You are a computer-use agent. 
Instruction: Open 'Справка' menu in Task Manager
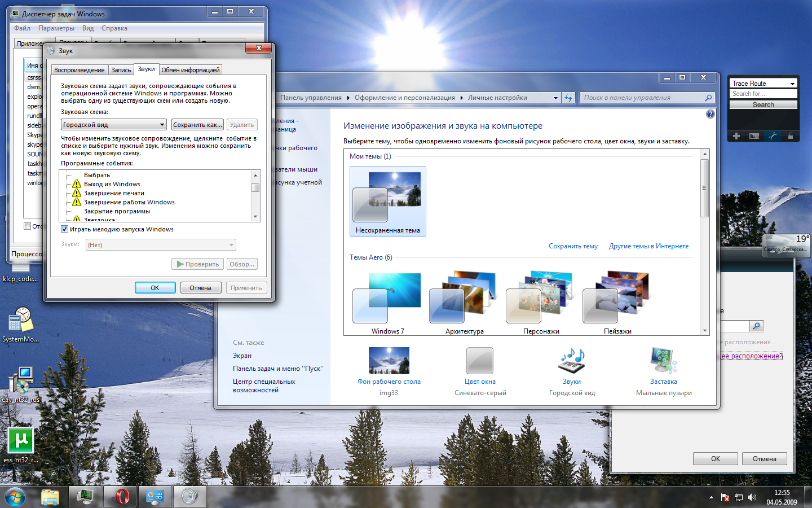[x=114, y=28]
